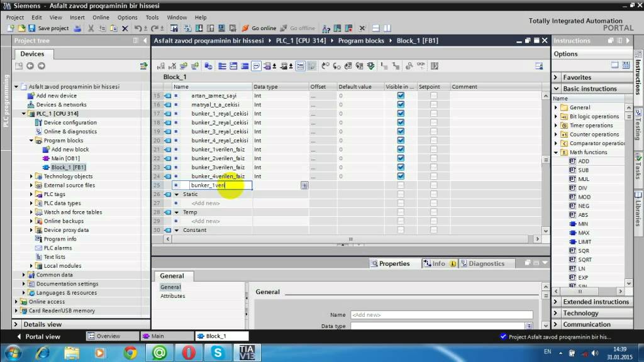Click the accessible devices icon
This screenshot has height=362, width=644.
click(x=326, y=28)
